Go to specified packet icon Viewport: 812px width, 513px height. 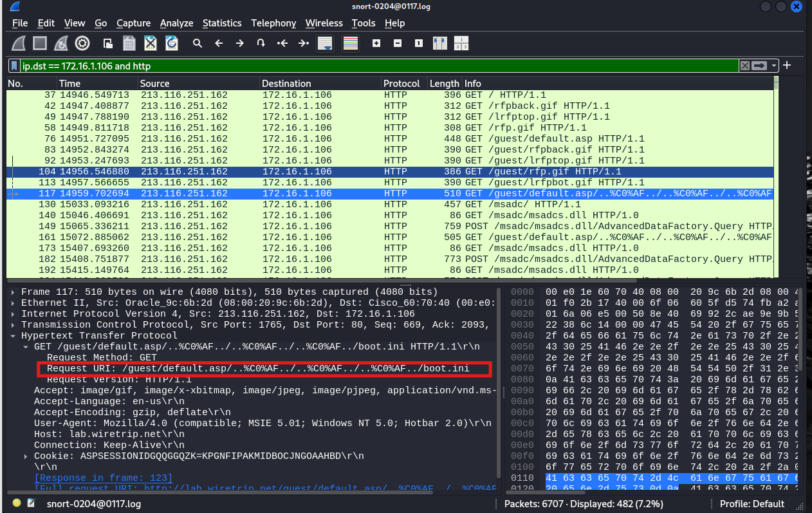coord(261,43)
